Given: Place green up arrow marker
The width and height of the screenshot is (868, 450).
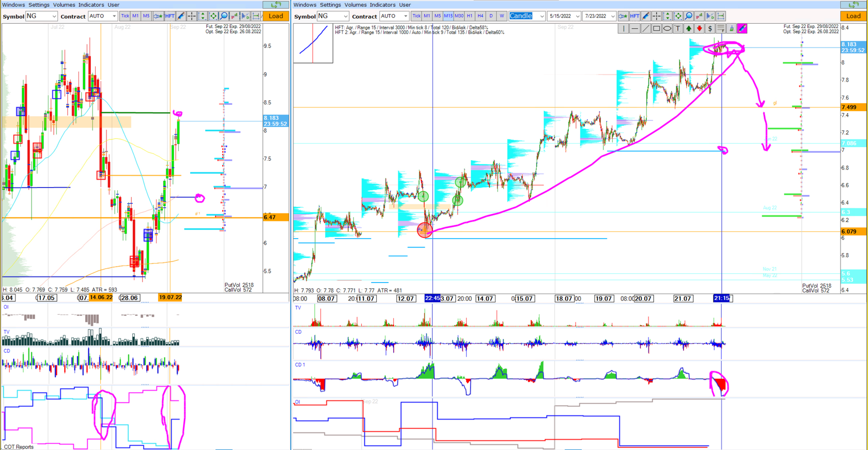Looking at the screenshot, I should pos(689,28).
